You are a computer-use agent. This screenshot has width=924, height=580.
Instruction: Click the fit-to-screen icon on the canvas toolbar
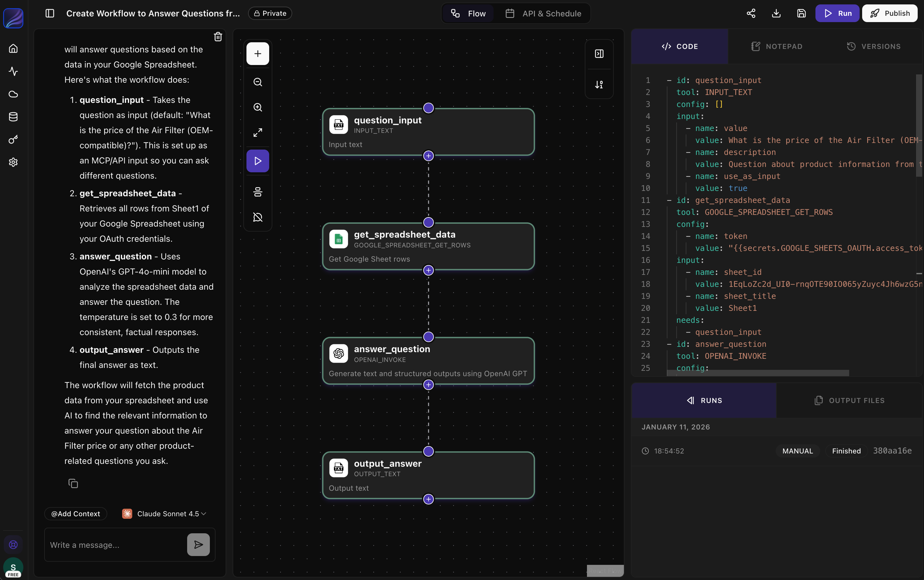258,132
